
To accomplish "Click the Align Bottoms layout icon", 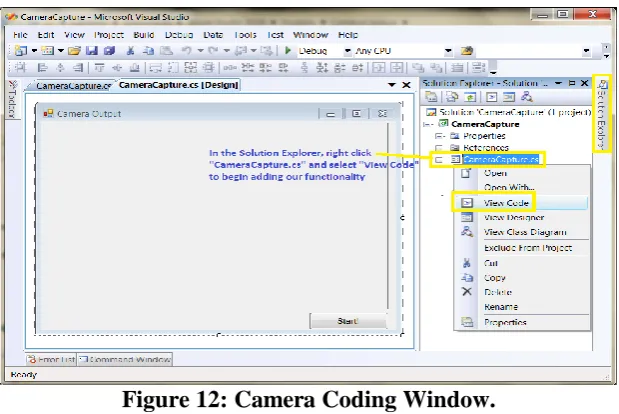I will tap(135, 67).
